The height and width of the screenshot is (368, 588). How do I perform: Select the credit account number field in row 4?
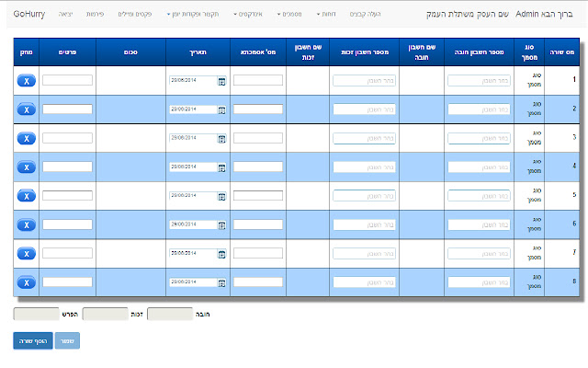[x=364, y=167]
